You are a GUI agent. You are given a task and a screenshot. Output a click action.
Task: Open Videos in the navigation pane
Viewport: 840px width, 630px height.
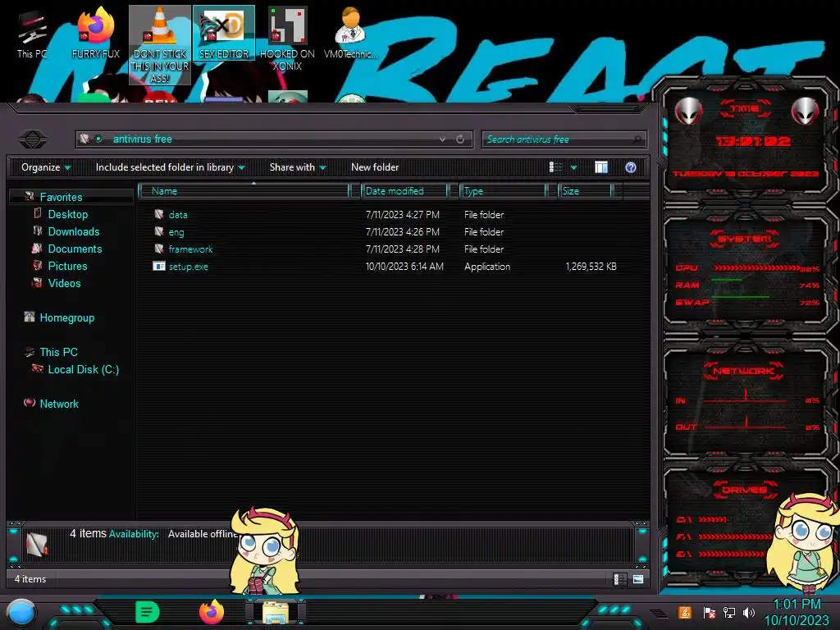coord(64,283)
